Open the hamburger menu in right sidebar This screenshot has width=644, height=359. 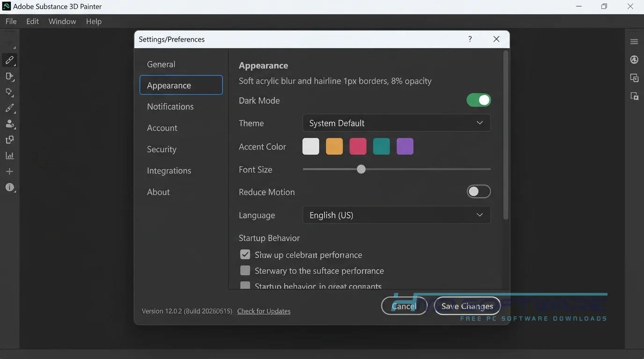click(x=634, y=42)
